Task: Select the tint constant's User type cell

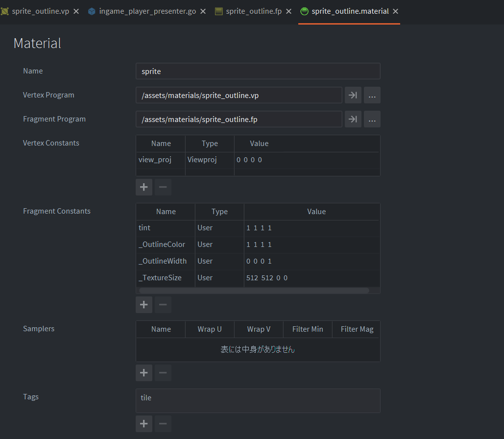Action: click(x=219, y=228)
